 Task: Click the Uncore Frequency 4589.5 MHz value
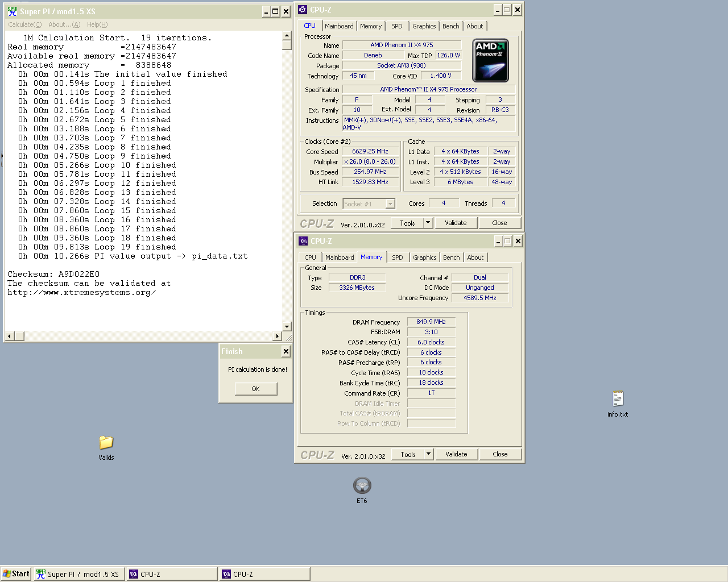click(x=480, y=298)
